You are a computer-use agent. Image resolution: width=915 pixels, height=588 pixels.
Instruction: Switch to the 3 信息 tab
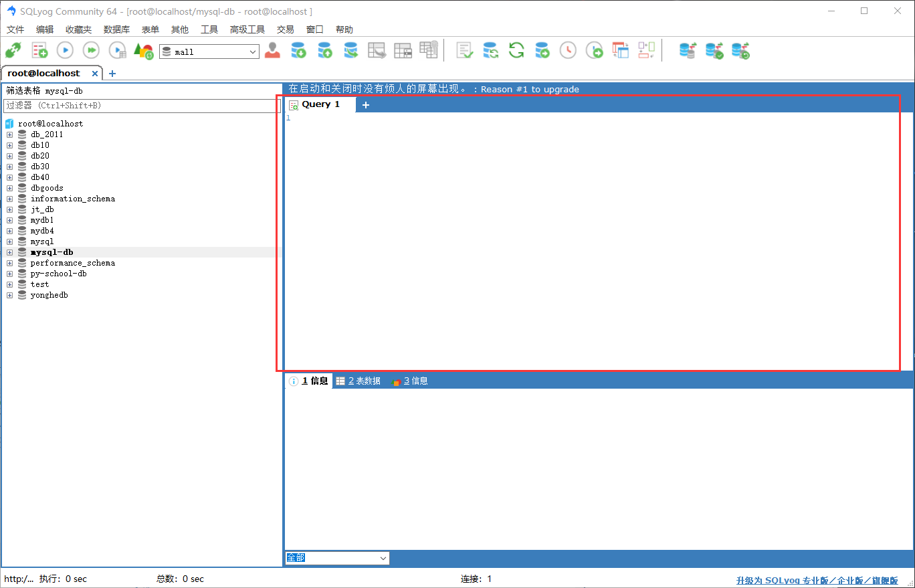[x=409, y=381]
